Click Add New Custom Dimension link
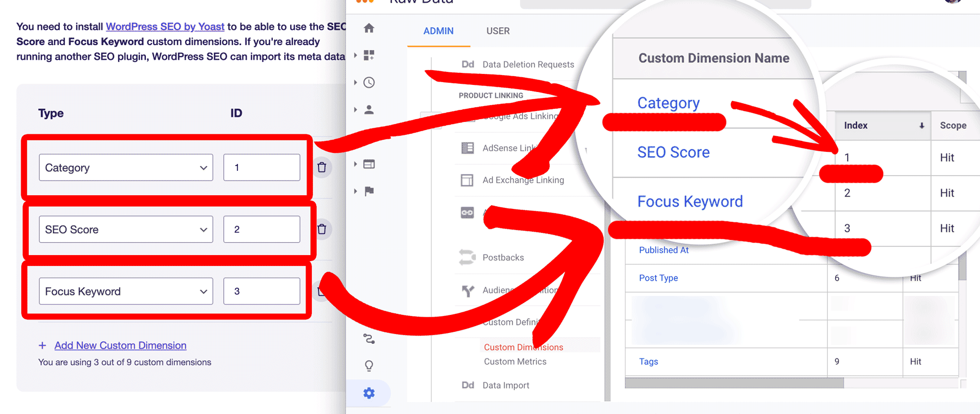 [120, 345]
